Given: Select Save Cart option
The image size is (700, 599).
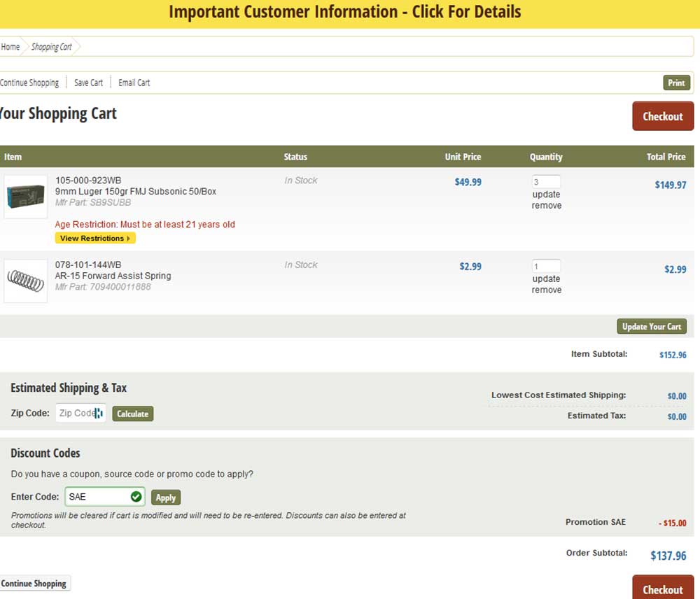Looking at the screenshot, I should (x=88, y=83).
